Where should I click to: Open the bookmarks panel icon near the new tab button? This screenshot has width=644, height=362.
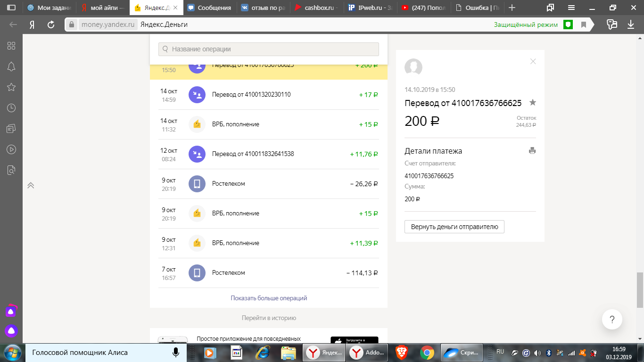[550, 8]
